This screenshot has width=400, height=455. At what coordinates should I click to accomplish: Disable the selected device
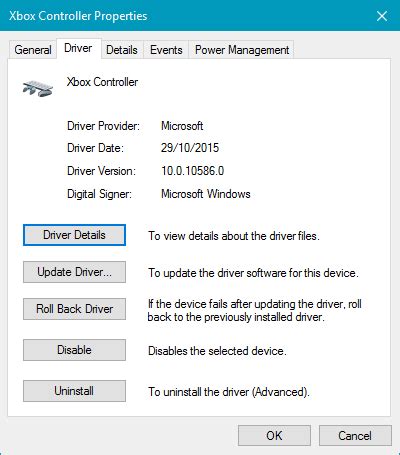click(74, 350)
